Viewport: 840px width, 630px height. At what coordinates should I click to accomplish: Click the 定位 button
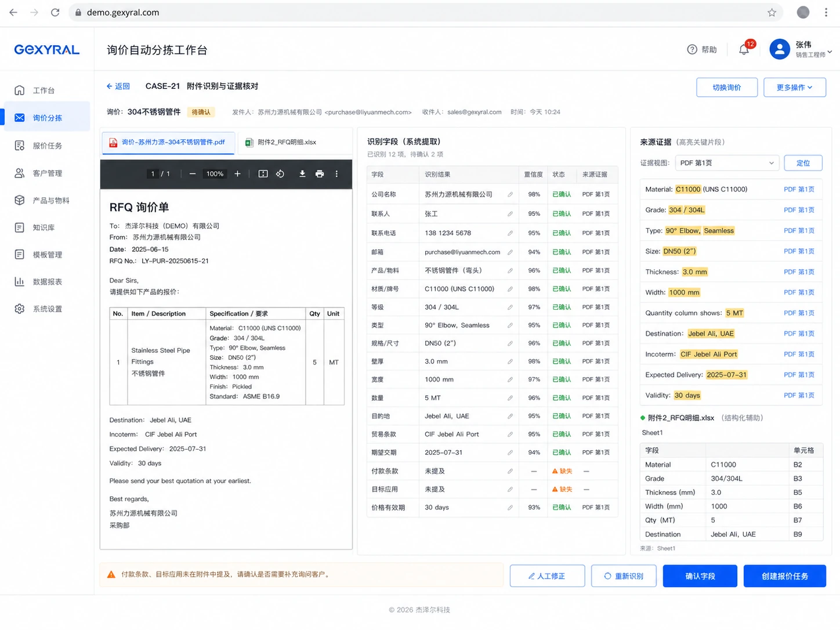(x=803, y=163)
